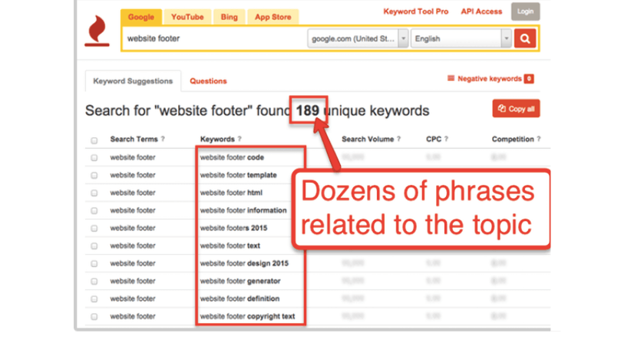Switch to the Bing tab
Image resolution: width=644 pixels, height=363 pixels.
tap(230, 17)
